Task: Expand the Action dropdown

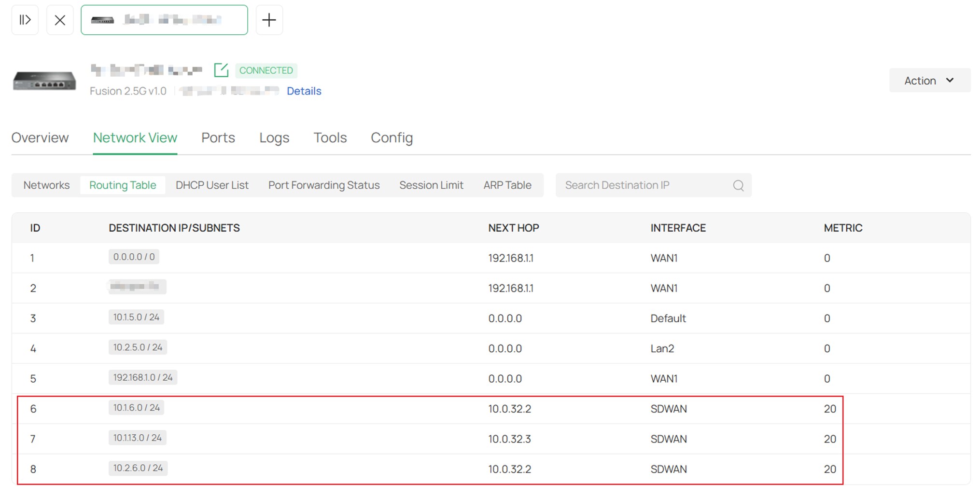Action: (930, 81)
